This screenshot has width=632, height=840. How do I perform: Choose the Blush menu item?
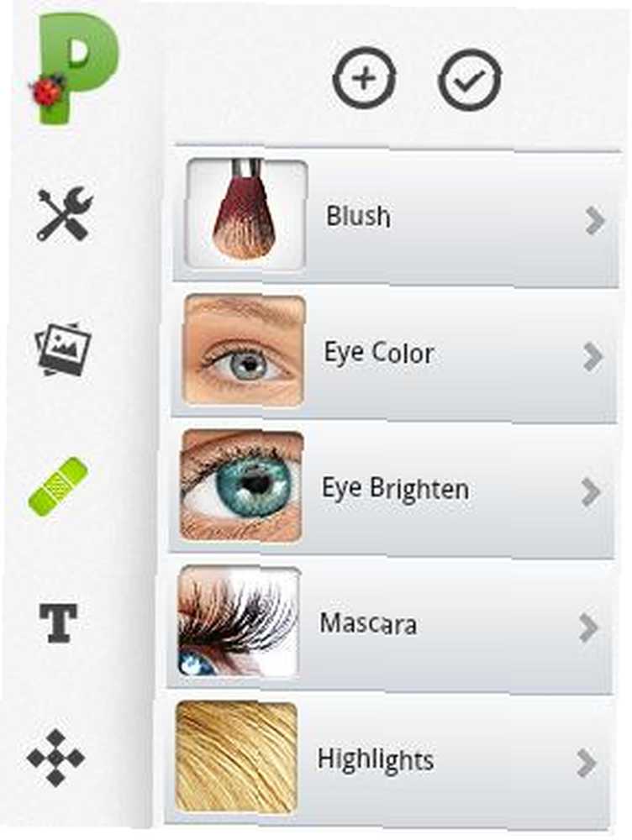coord(397,217)
